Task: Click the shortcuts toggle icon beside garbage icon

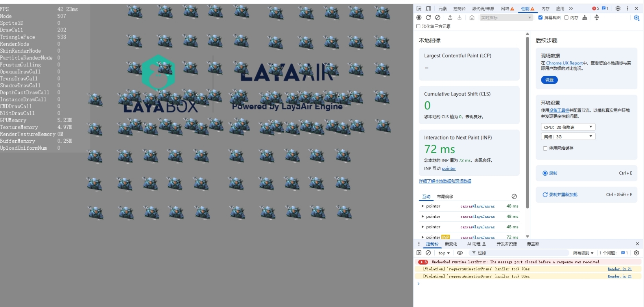Action: pos(597,17)
